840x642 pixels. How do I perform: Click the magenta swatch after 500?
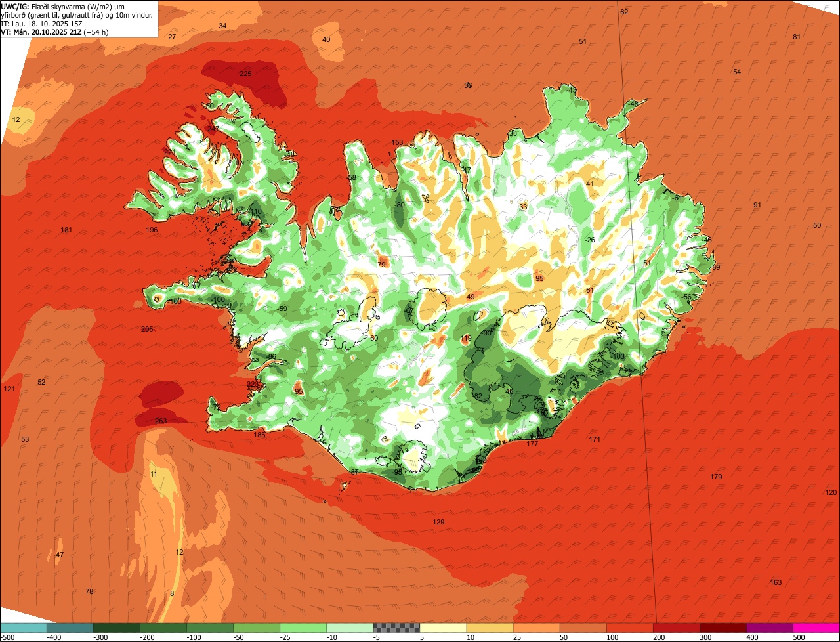click(816, 628)
